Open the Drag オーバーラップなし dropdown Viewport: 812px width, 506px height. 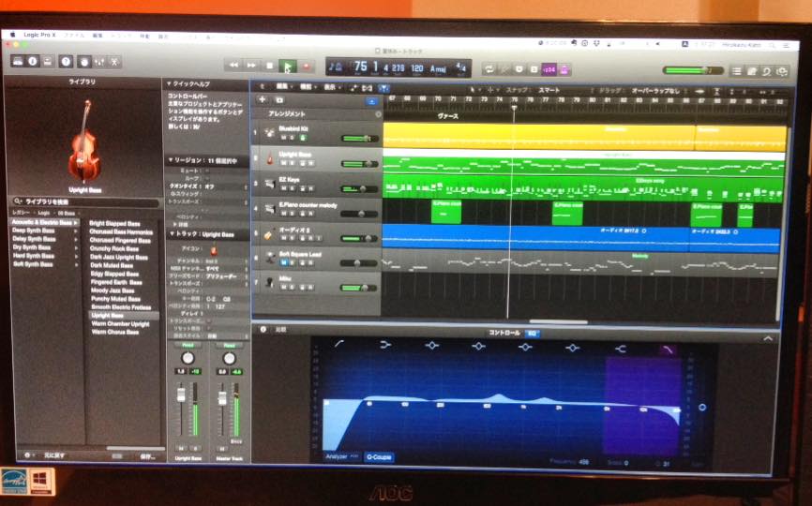655,91
